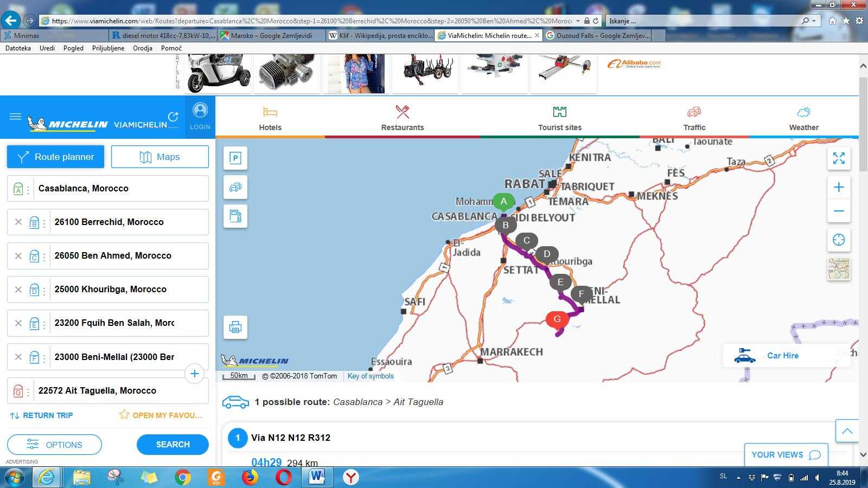Open the Uredi menu

47,48
